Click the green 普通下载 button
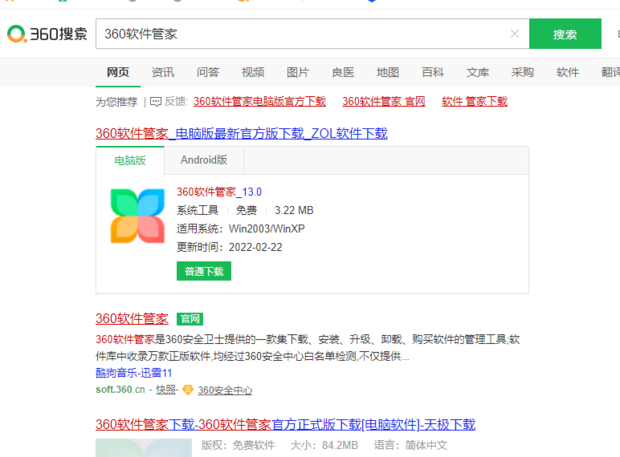Viewport: 620px width, 457px height. coord(204,271)
